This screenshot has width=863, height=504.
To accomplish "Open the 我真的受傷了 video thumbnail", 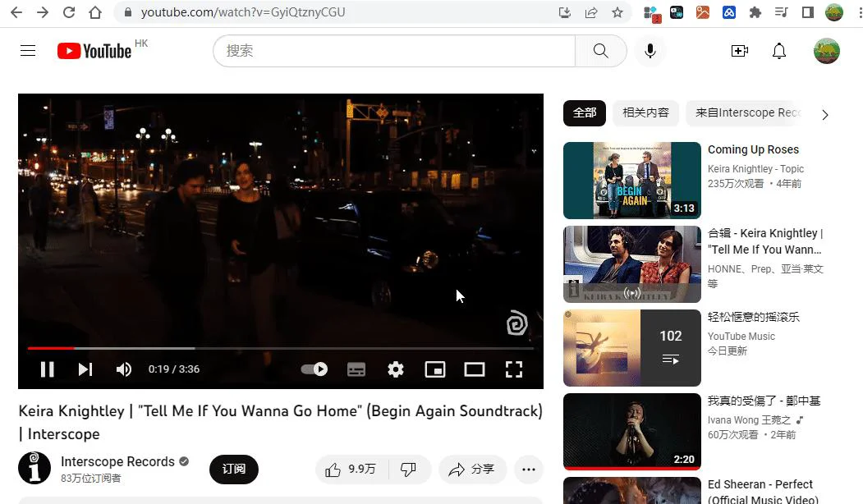I will (x=631, y=432).
